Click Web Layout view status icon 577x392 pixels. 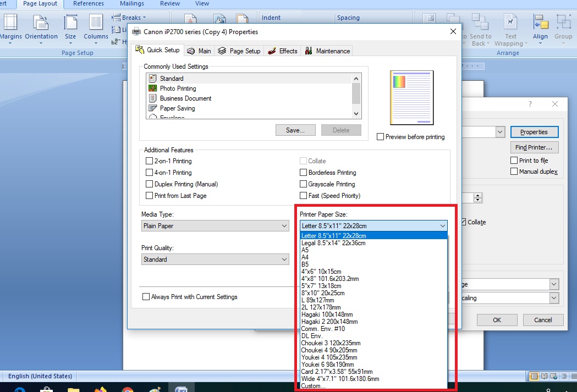click(x=554, y=376)
